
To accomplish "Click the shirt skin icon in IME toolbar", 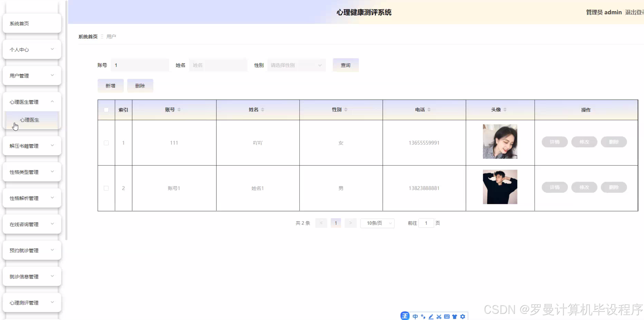I will coord(455,317).
